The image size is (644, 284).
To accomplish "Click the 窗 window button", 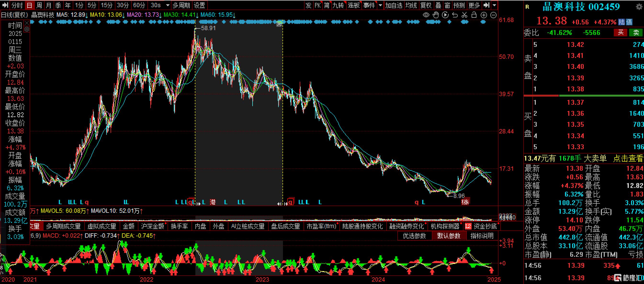I will [x=447, y=5].
